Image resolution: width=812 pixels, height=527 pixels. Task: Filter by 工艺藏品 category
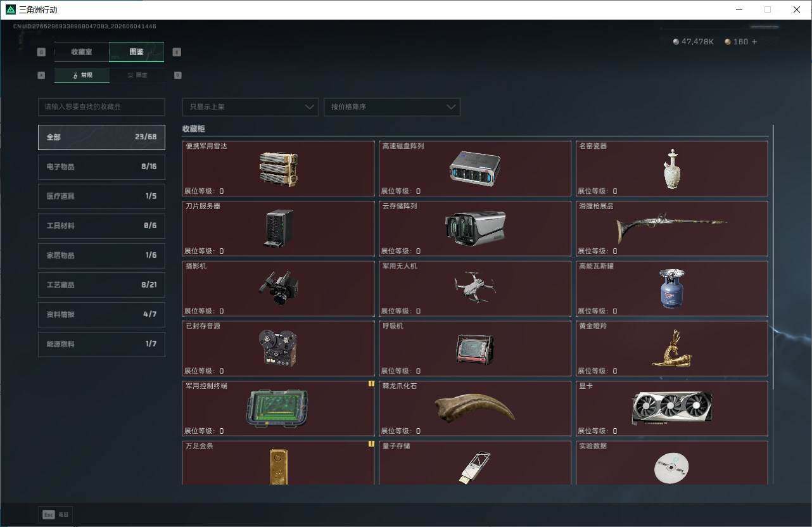point(101,285)
